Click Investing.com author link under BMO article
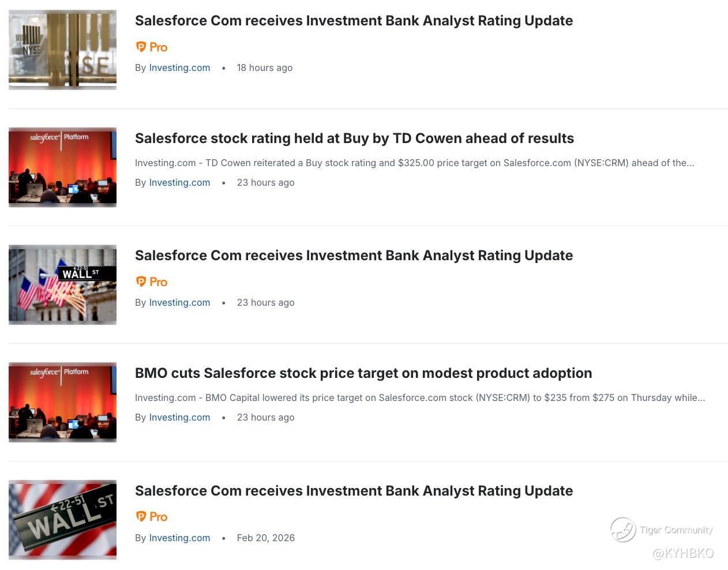728x570 pixels. (x=179, y=417)
